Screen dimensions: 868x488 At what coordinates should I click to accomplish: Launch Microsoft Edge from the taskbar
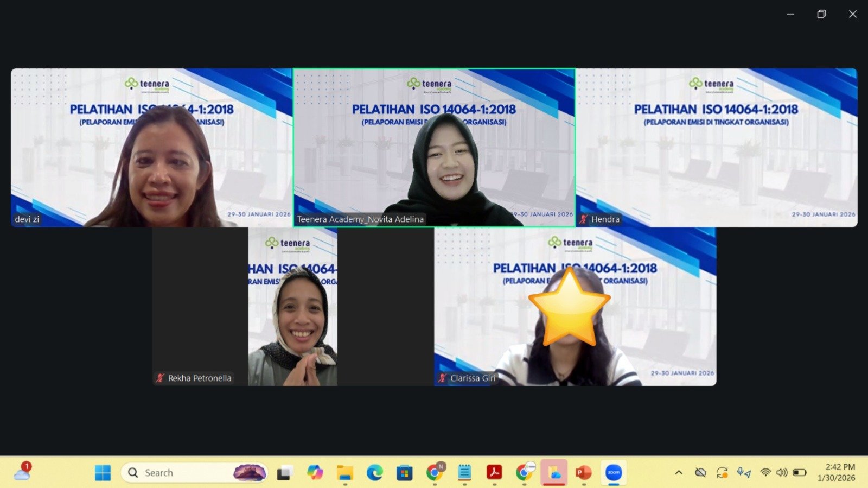coord(374,473)
